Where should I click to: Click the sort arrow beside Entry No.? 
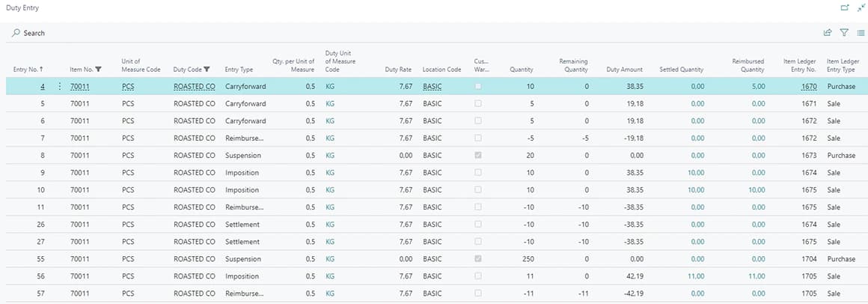41,70
